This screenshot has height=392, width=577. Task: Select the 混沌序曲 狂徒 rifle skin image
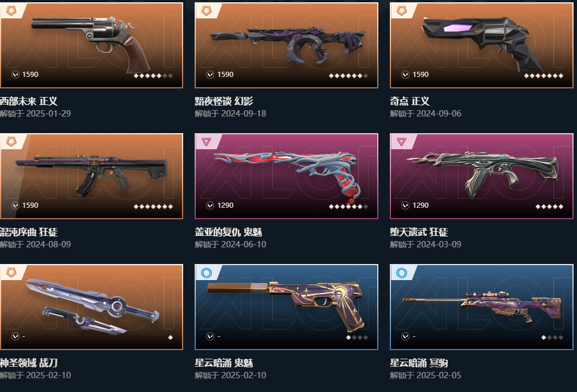pyautogui.click(x=91, y=176)
